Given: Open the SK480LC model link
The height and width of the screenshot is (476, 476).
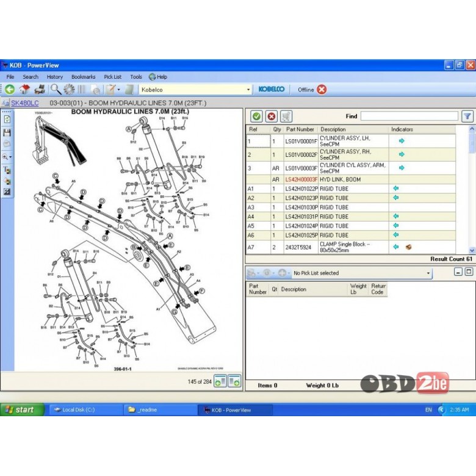Looking at the screenshot, I should click(x=25, y=103).
